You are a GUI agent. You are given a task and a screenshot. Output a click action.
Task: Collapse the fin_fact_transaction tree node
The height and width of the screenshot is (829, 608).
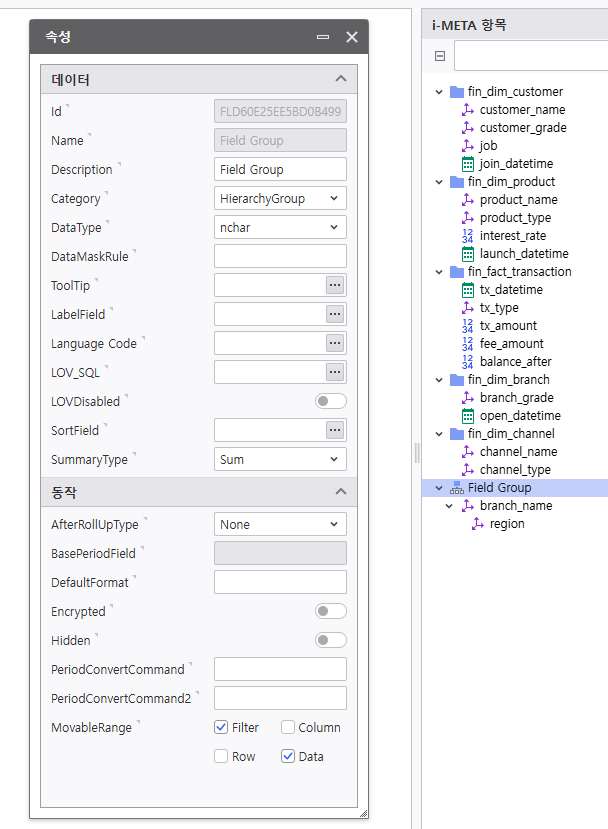pos(439,272)
